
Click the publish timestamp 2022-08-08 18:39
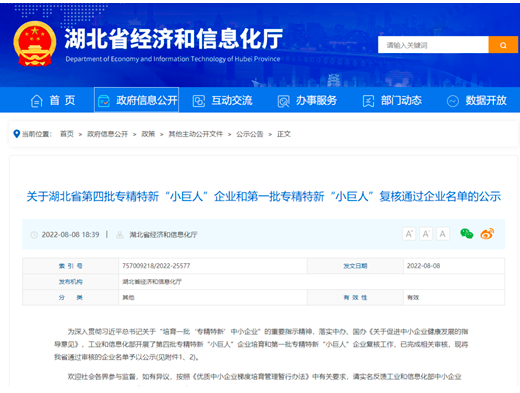70,235
